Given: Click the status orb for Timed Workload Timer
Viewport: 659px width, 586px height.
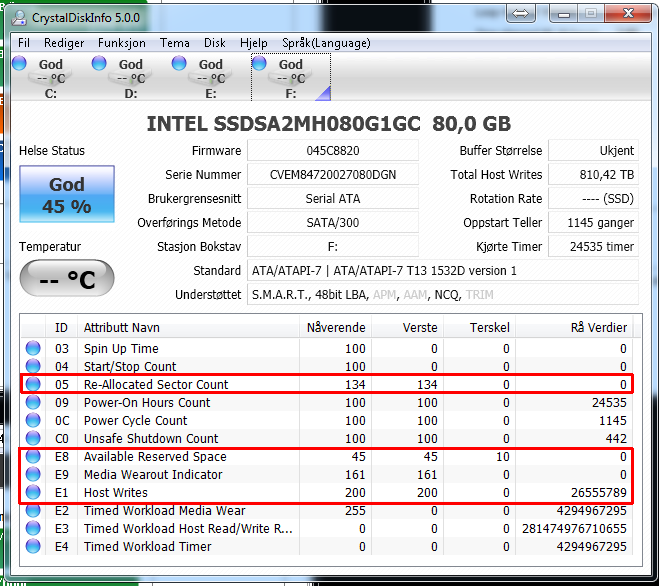Looking at the screenshot, I should (33, 546).
